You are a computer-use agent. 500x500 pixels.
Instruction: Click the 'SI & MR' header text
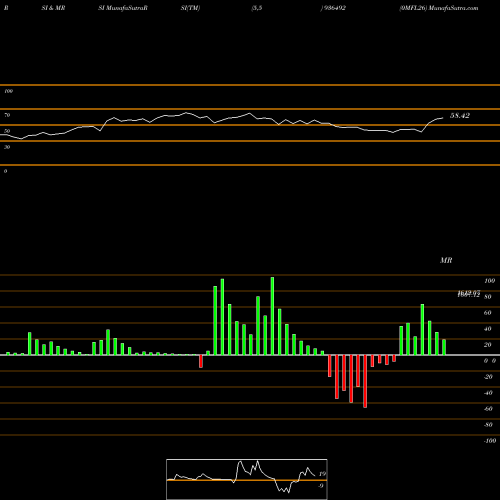53,8
